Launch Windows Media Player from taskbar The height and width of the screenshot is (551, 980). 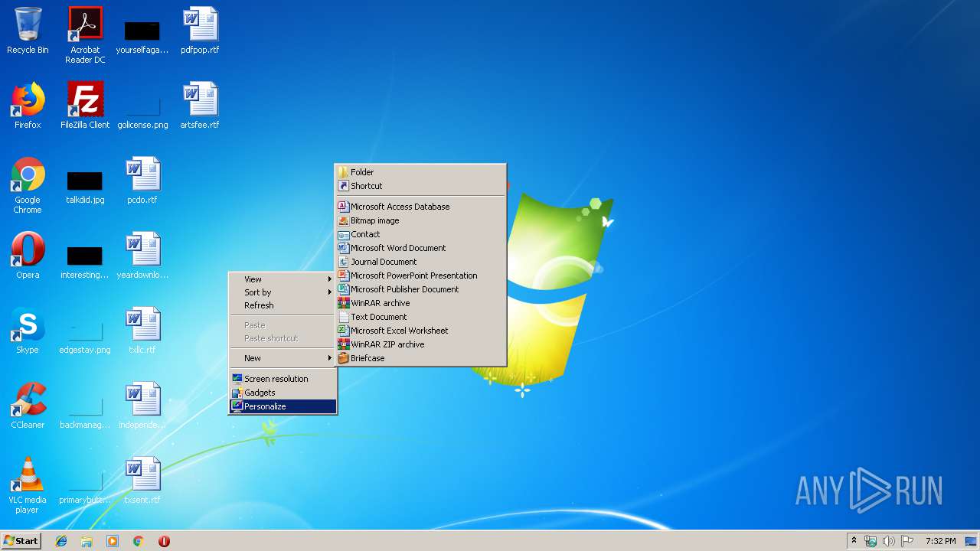pyautogui.click(x=113, y=541)
